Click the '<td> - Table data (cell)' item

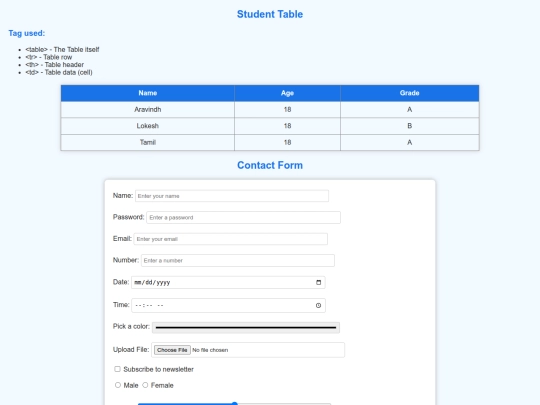click(x=59, y=72)
